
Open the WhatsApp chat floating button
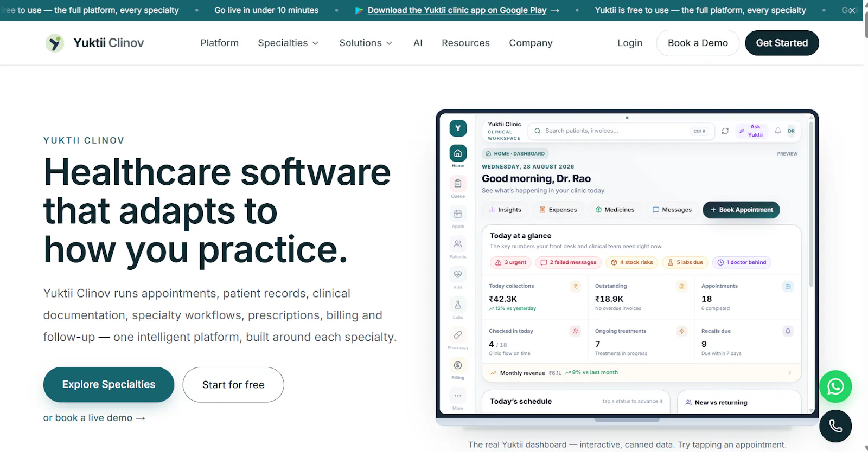[x=835, y=386]
